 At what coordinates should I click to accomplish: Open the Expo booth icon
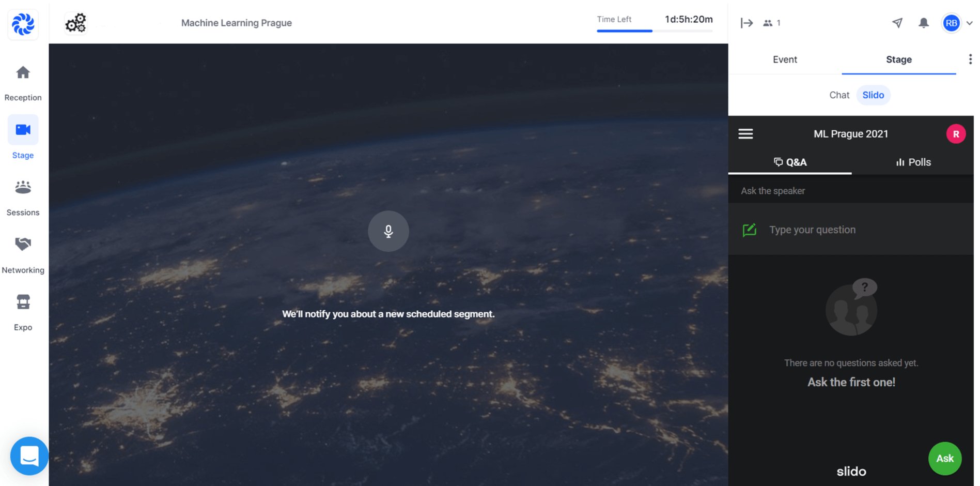[23, 301]
